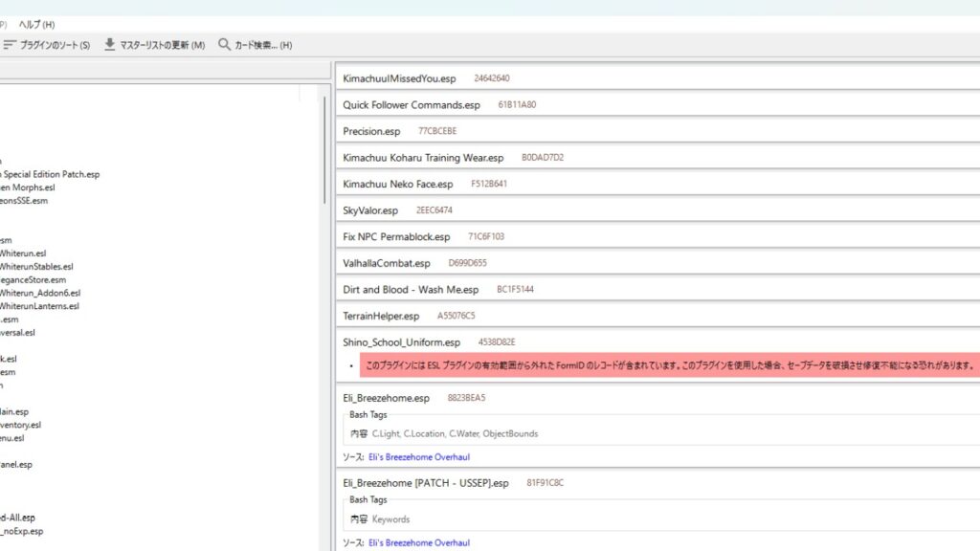Click the Update Masterlist download arrow icon

pos(110,45)
